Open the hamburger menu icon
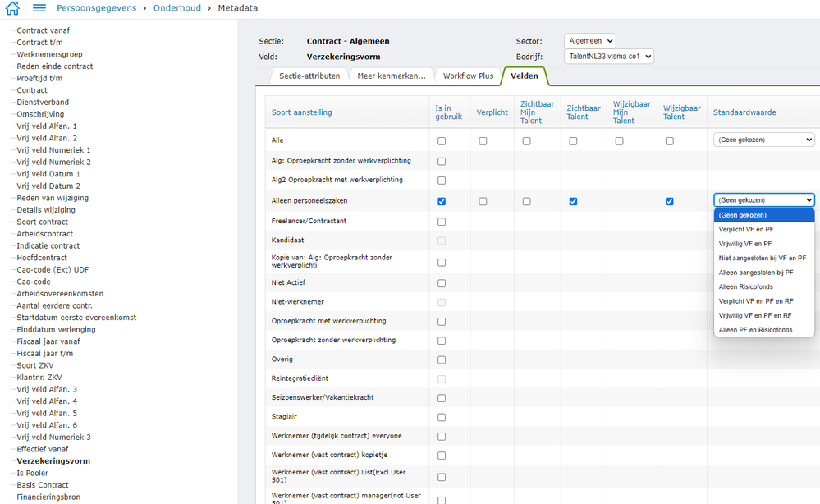820x504 pixels. 39,8
